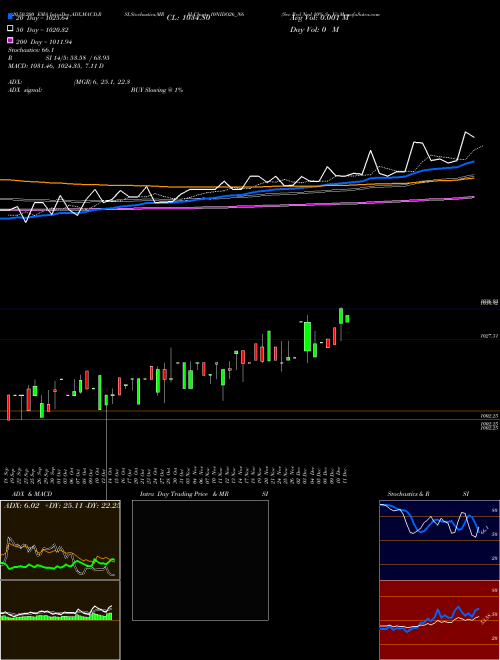Click the '200 Day - 1011.94' label
500x660 pixels.
coord(44,42)
